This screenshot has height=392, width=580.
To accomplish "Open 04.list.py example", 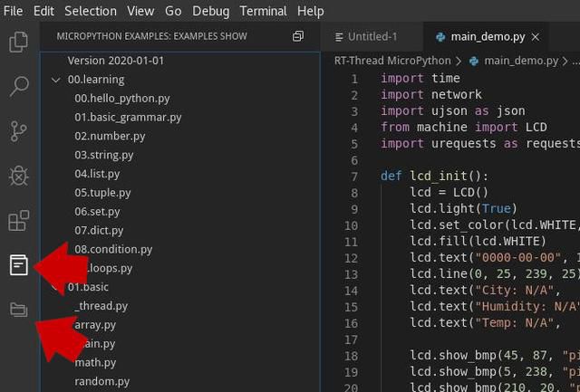I will [97, 174].
